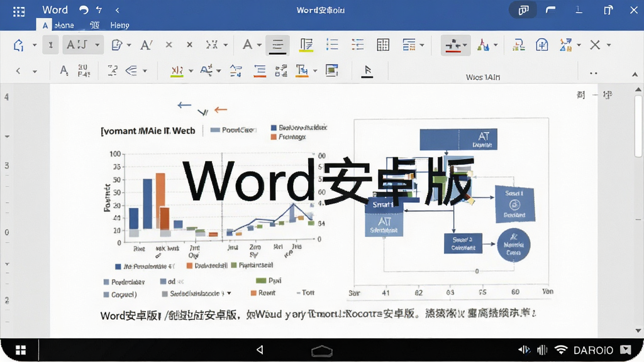
Task: Click the format painter icon
Action: 116,45
